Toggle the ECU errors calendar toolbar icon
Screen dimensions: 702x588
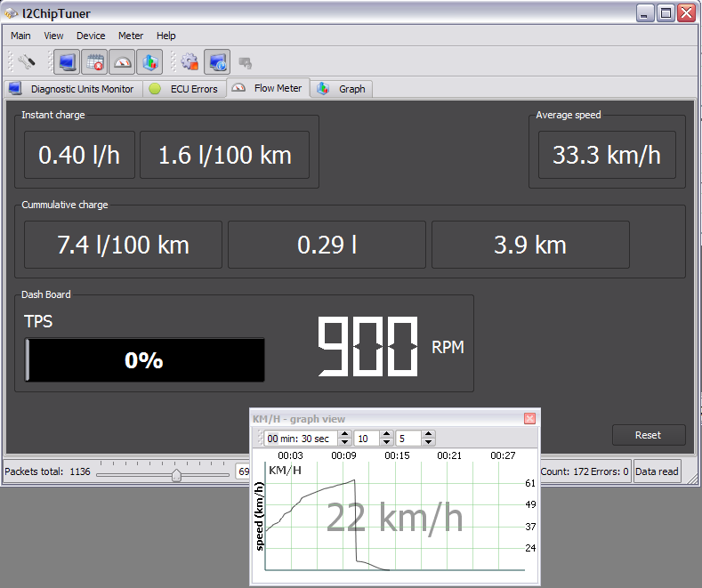click(x=95, y=61)
